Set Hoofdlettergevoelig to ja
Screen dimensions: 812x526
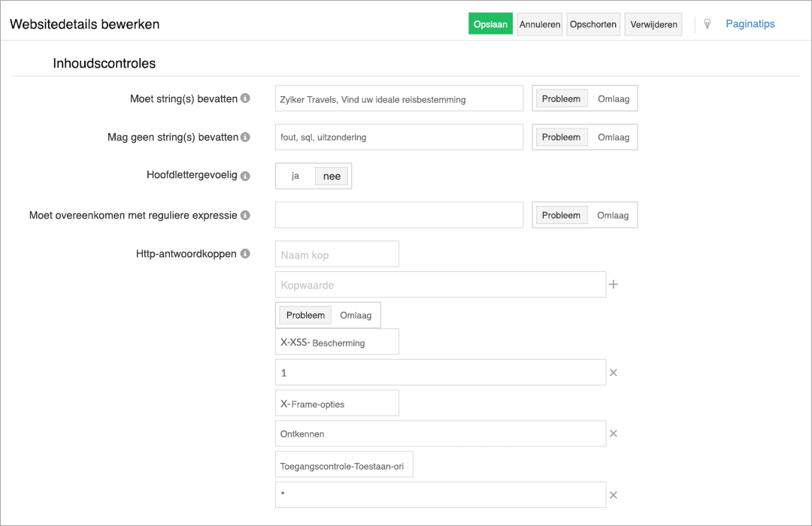(x=295, y=175)
